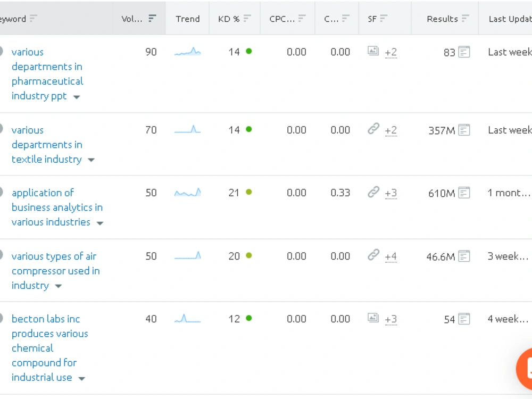The width and height of the screenshot is (532, 399).
Task: Check the air compressor keyword row checkbox
Action: tap(1, 255)
